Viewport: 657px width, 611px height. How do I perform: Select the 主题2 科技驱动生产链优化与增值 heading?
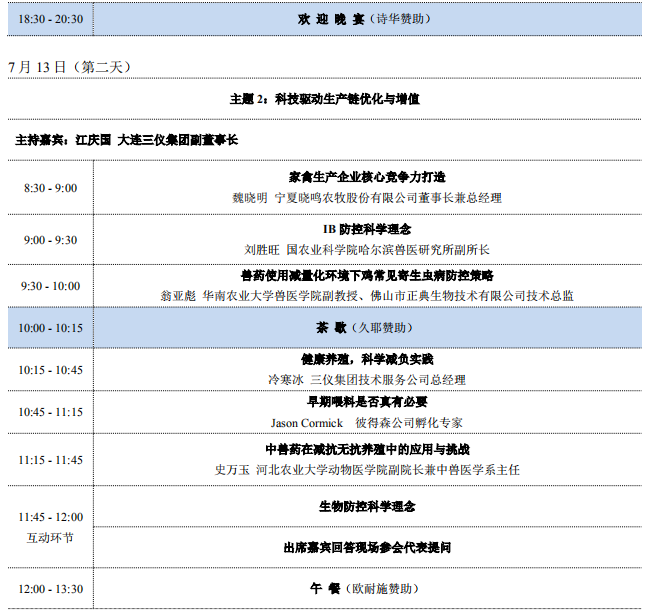coord(324,99)
